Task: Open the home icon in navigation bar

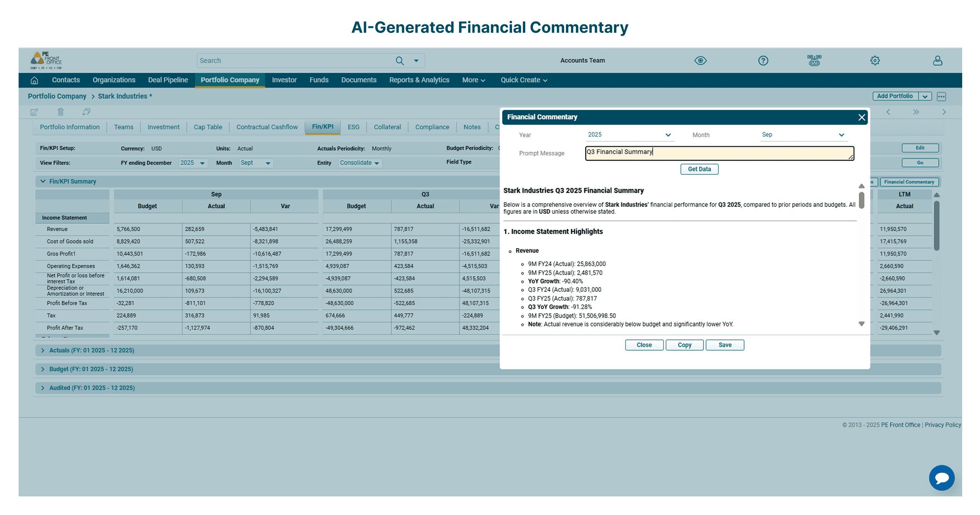Action: tap(34, 80)
